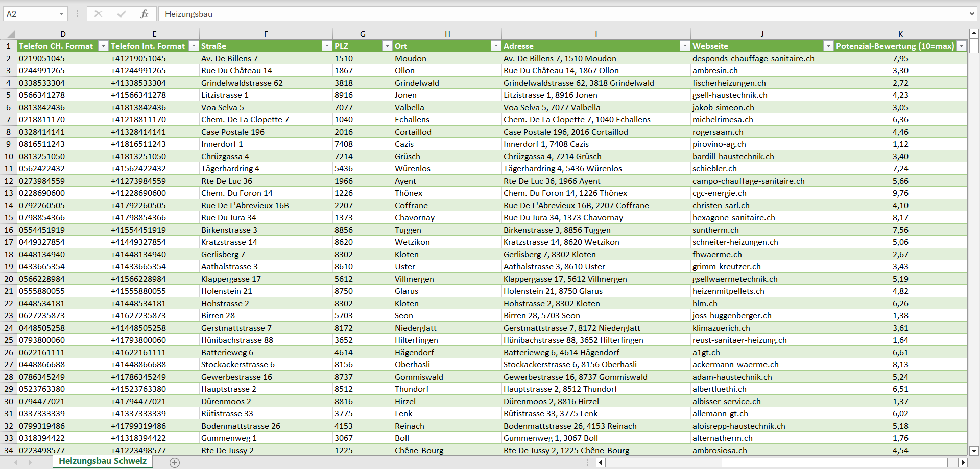The height and width of the screenshot is (469, 980).
Task: Click the Ort cell Echallens
Action: [447, 119]
